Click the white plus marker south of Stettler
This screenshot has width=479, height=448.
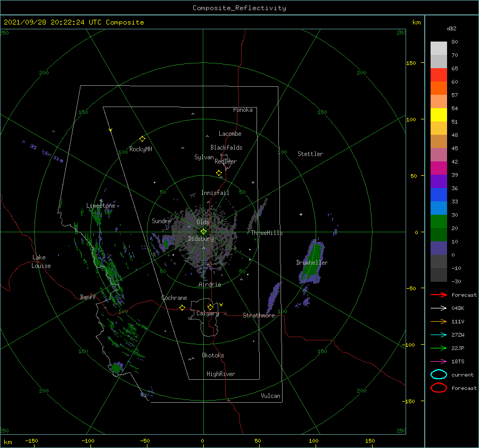(x=301, y=214)
